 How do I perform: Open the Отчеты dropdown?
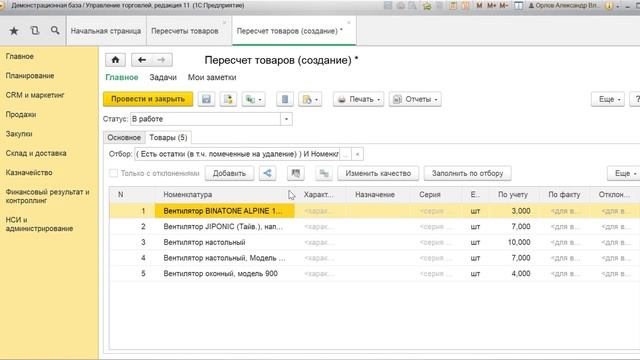415,99
